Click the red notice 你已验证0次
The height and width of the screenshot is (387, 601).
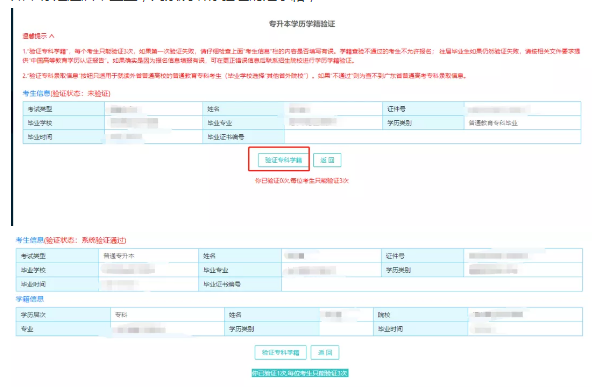(302, 180)
